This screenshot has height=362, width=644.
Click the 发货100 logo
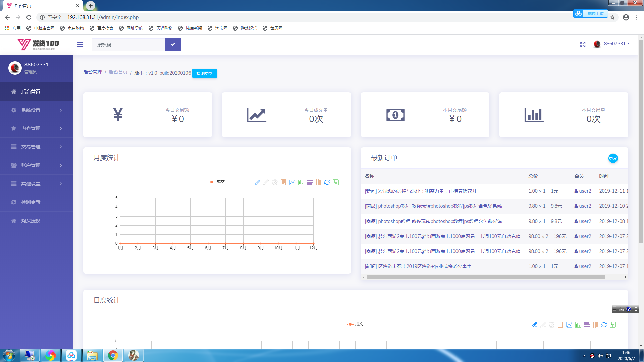click(38, 44)
